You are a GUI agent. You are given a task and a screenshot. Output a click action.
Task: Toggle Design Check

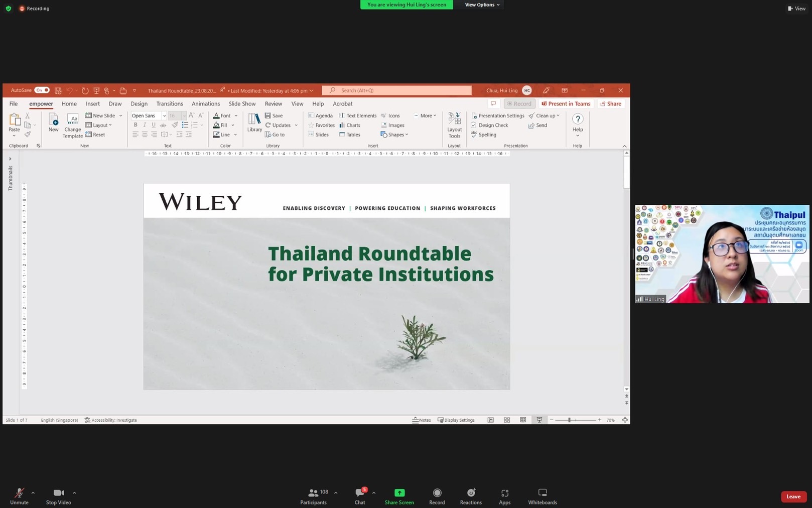point(490,125)
